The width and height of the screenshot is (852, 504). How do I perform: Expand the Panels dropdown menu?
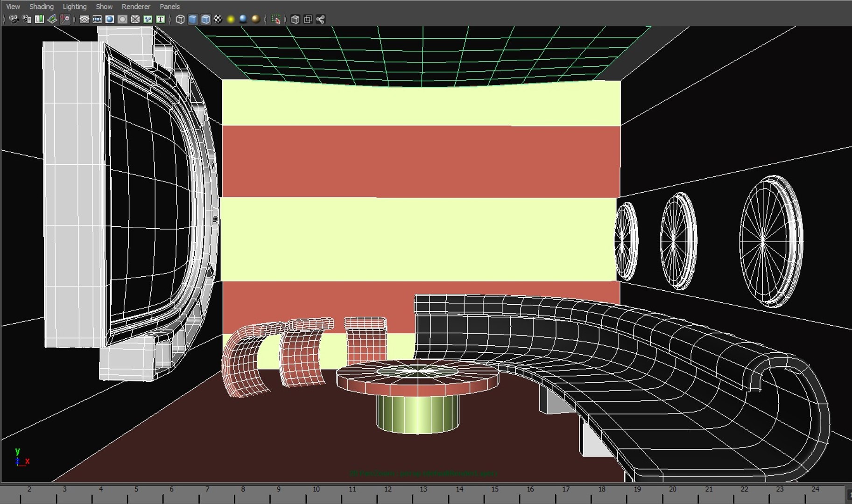pyautogui.click(x=169, y=7)
